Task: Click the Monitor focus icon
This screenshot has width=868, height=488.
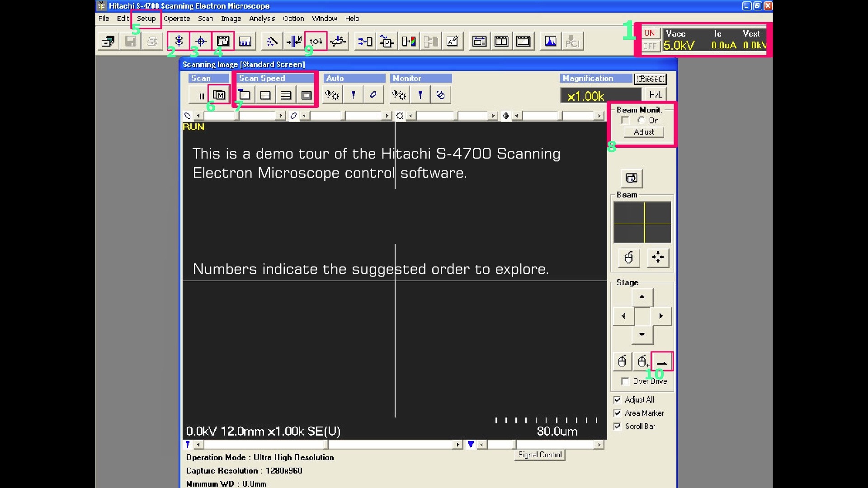Action: (420, 95)
